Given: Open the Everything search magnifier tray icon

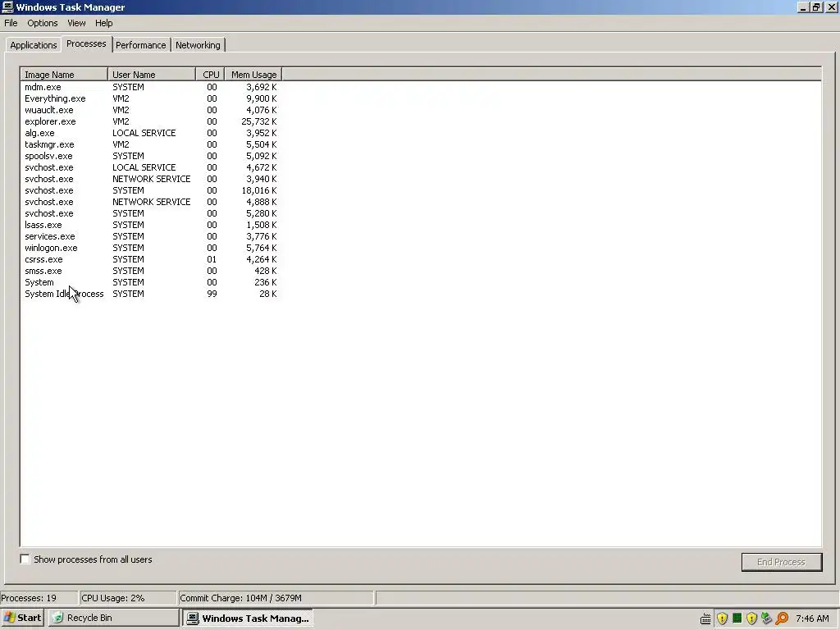Looking at the screenshot, I should tap(782, 619).
